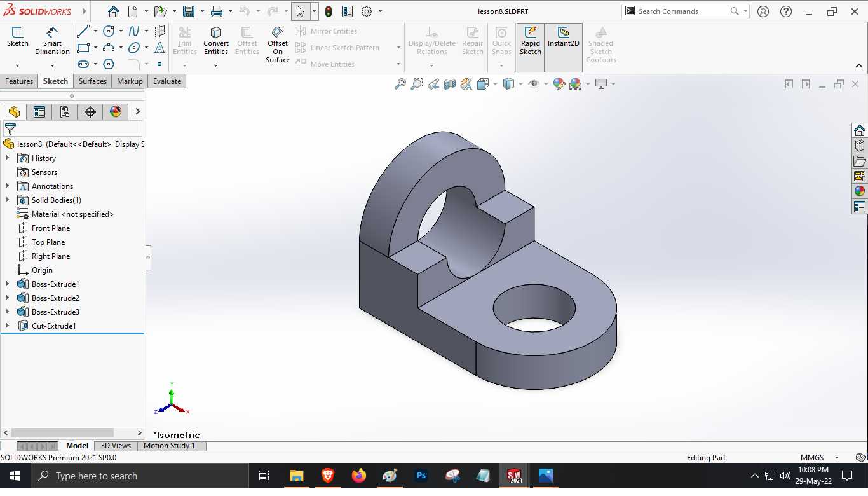
Task: Open the SolidWorks Home welcome icon
Action: click(113, 11)
